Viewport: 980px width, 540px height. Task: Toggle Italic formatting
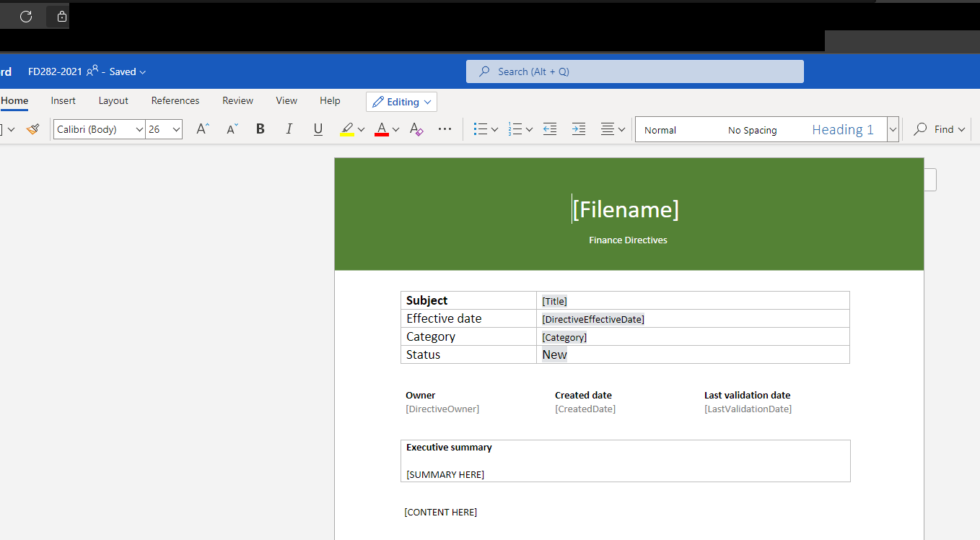point(289,129)
